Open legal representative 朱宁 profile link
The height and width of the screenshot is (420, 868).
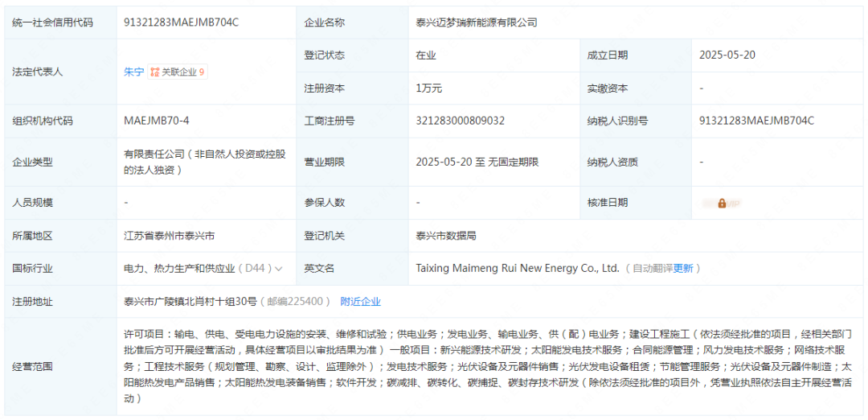point(134,72)
